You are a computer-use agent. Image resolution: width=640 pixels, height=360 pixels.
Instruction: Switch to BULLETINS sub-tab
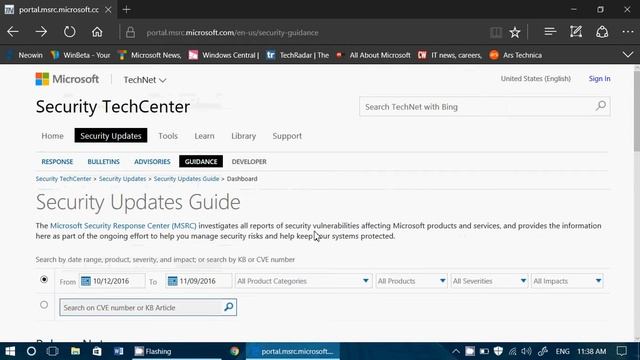pyautogui.click(x=104, y=162)
